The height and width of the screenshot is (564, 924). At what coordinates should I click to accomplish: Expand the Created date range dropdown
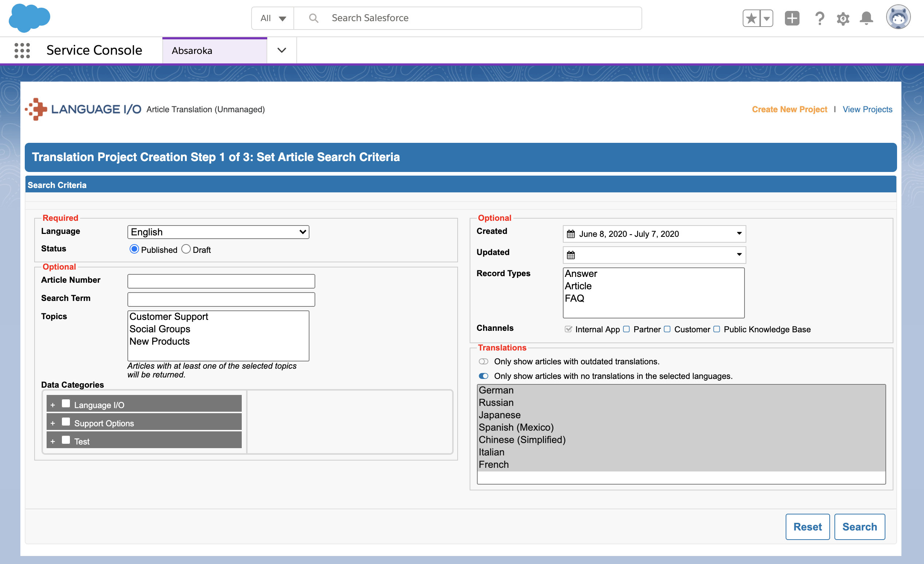[x=739, y=234]
